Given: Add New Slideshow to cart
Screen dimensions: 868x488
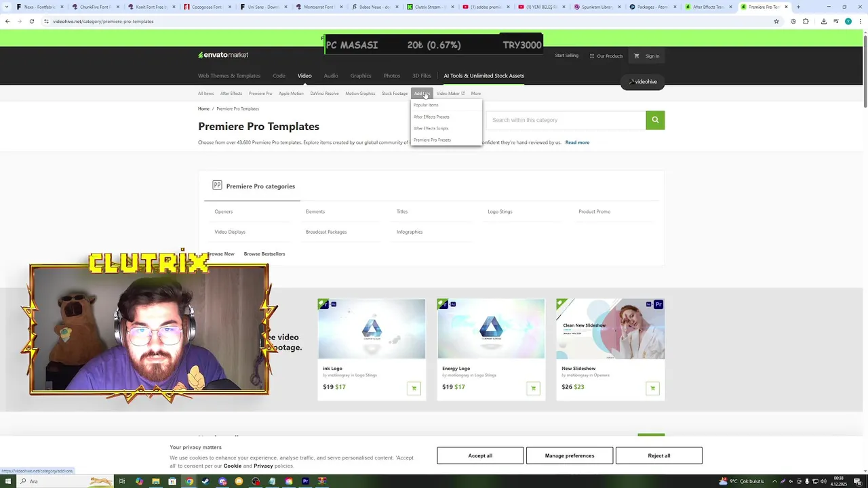Looking at the screenshot, I should [652, 388].
